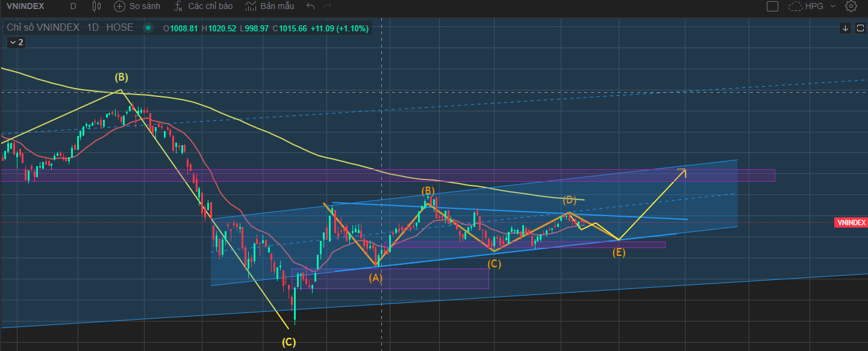
Task: Undo the last chart action
Action: (x=311, y=7)
